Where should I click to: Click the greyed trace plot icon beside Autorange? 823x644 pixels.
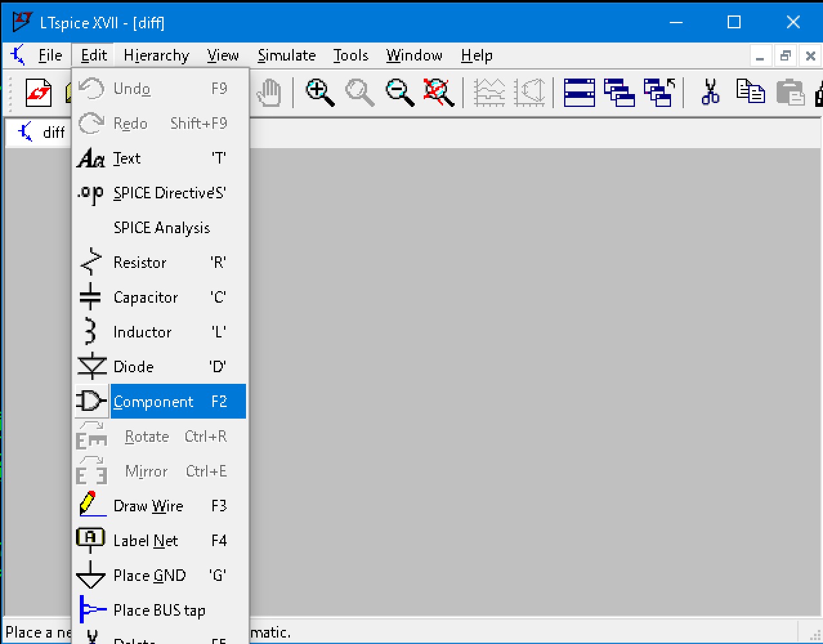[x=529, y=93]
